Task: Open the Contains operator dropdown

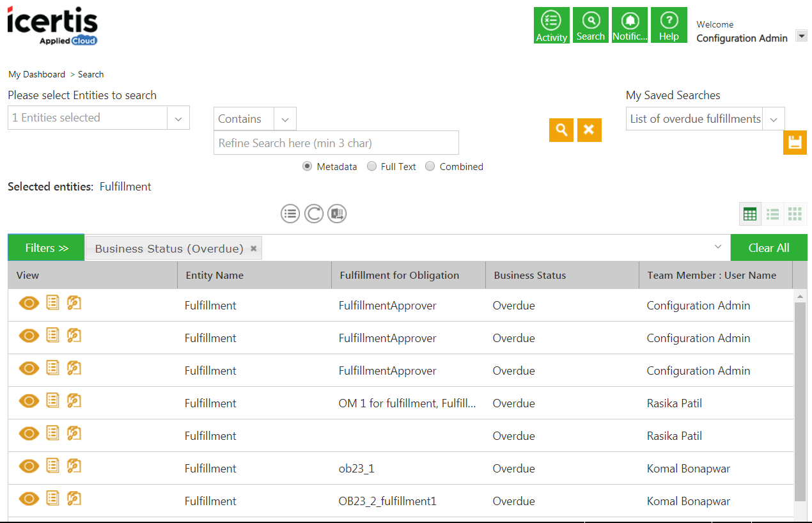Action: (285, 119)
